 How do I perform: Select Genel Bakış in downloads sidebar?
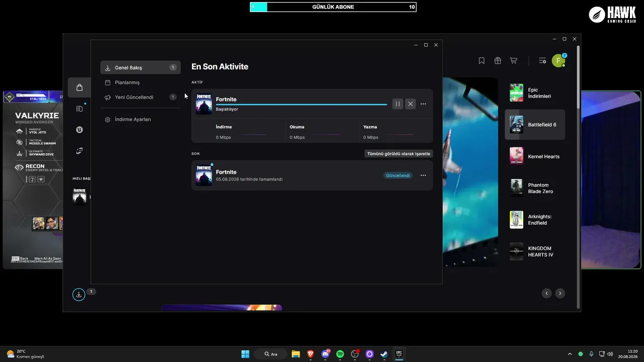click(x=140, y=67)
